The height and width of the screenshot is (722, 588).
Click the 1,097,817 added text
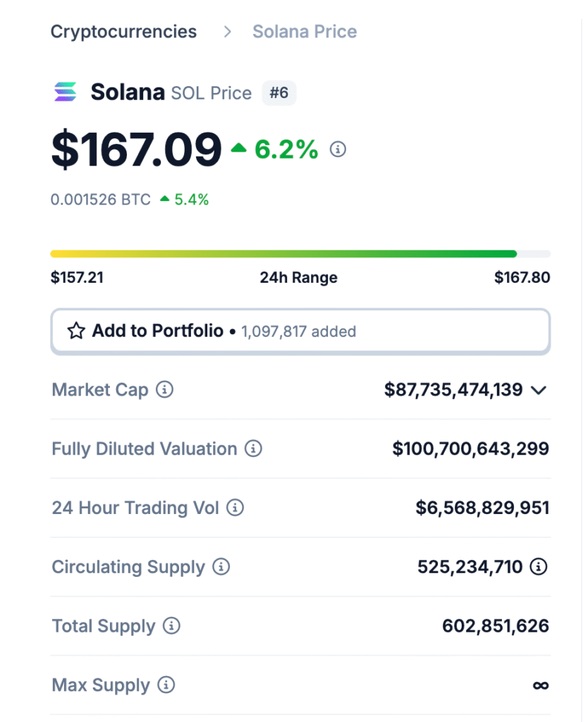299,331
